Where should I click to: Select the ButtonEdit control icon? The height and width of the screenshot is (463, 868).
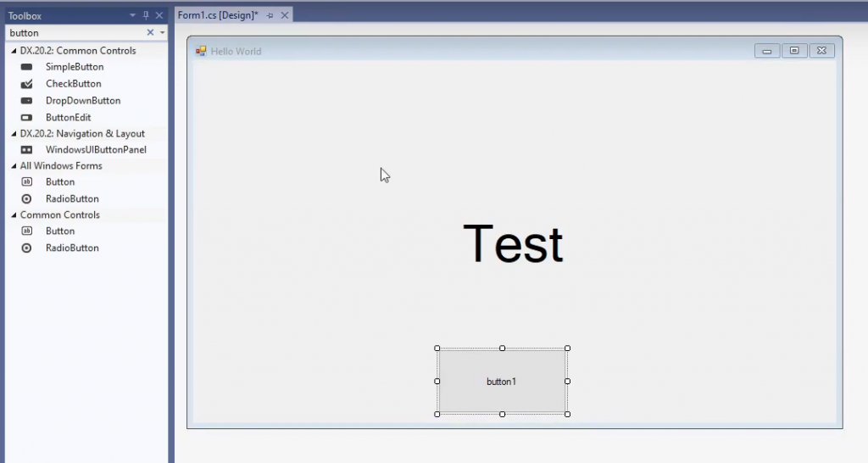(x=26, y=117)
